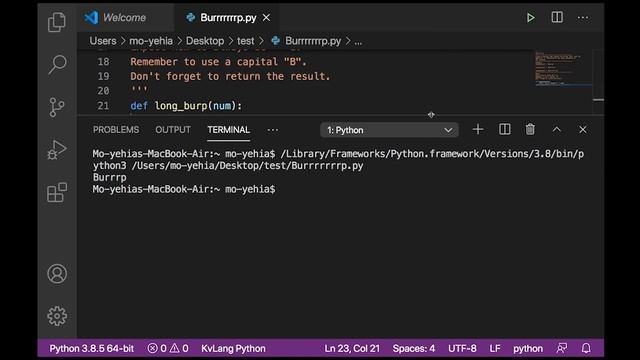Image resolution: width=640 pixels, height=360 pixels.
Task: Click Desktop in the breadcrumb path
Action: (x=205, y=41)
